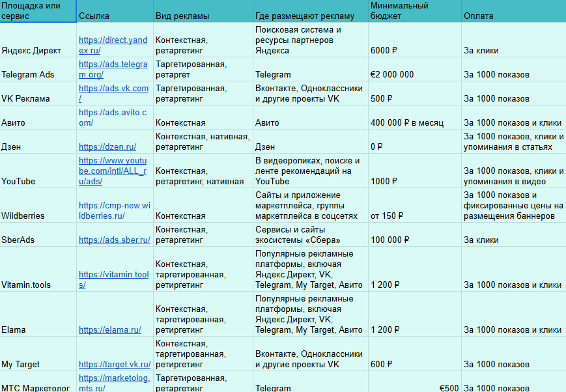Select the 'Оплата' header cell
This screenshot has width=566, height=392.
pos(514,11)
